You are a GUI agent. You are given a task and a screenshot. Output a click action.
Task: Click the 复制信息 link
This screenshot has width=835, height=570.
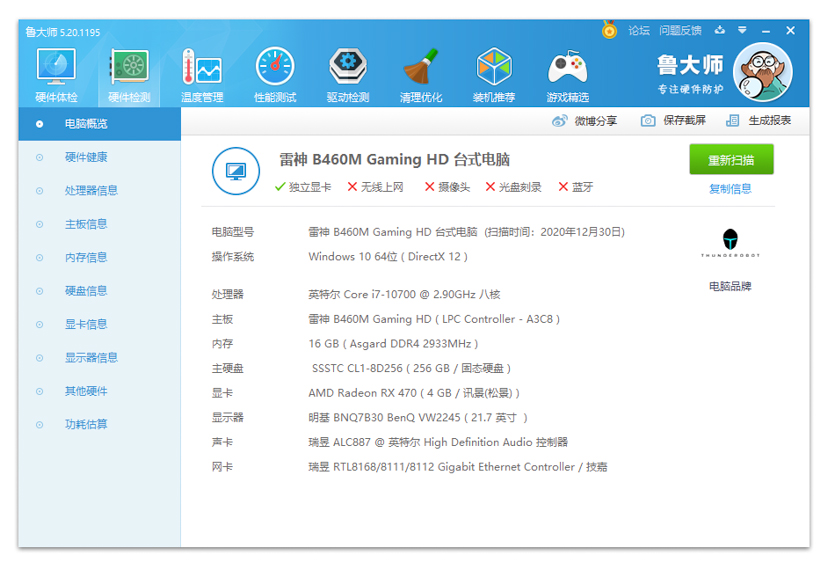730,189
